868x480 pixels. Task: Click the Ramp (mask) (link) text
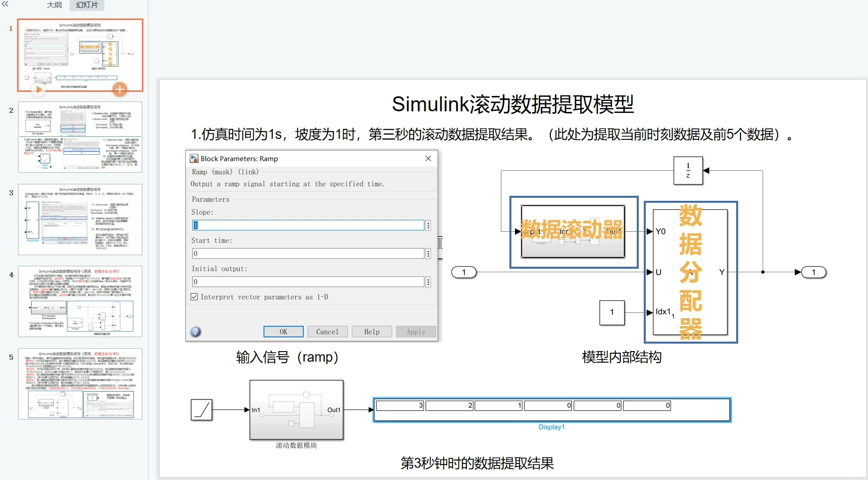point(225,172)
